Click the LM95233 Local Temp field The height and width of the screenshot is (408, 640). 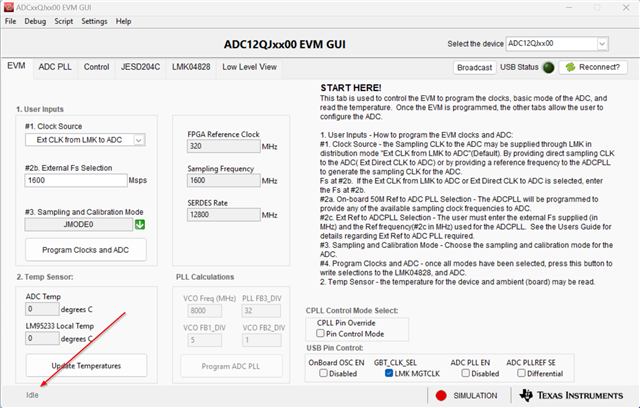tap(42, 338)
